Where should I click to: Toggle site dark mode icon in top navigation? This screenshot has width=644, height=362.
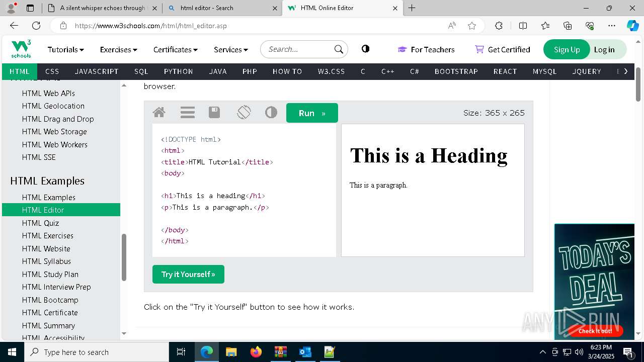366,49
